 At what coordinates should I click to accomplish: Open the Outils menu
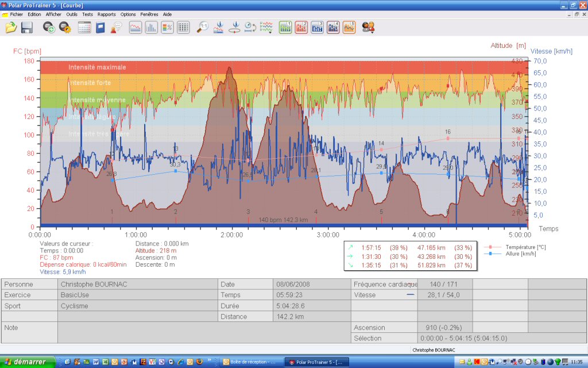pos(72,14)
